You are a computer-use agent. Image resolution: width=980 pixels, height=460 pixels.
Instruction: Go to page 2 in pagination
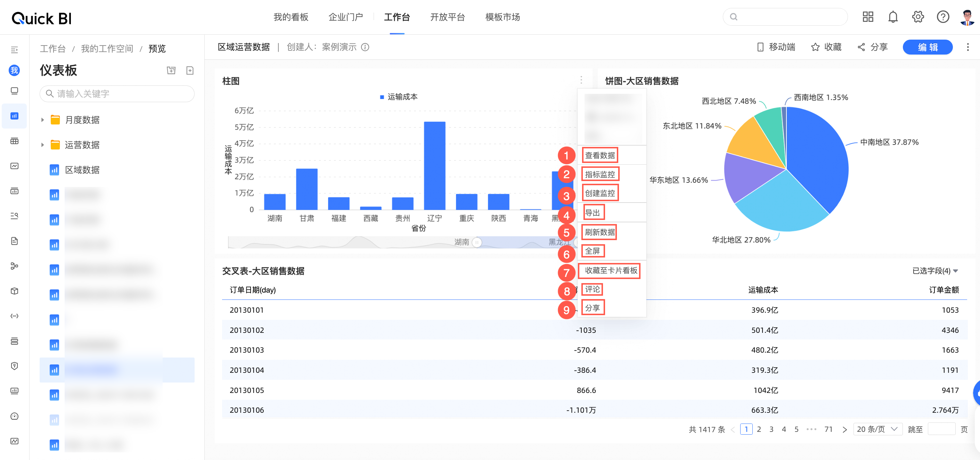pyautogui.click(x=759, y=429)
